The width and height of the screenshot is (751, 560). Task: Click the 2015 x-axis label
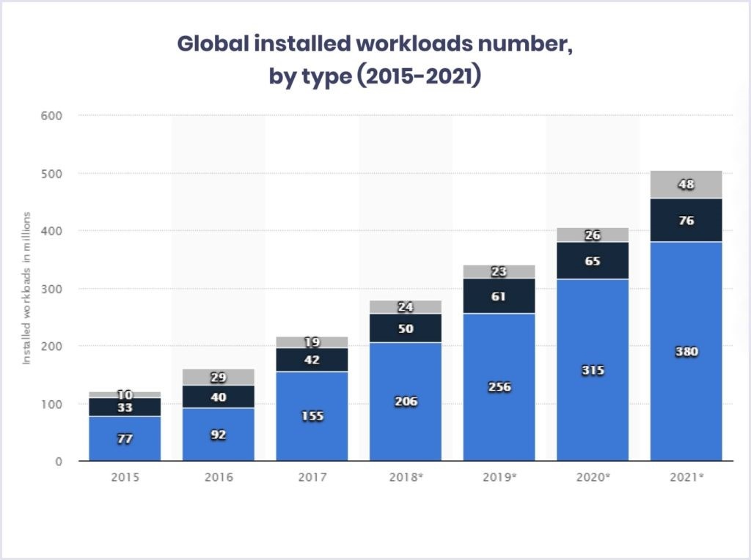tap(125, 477)
